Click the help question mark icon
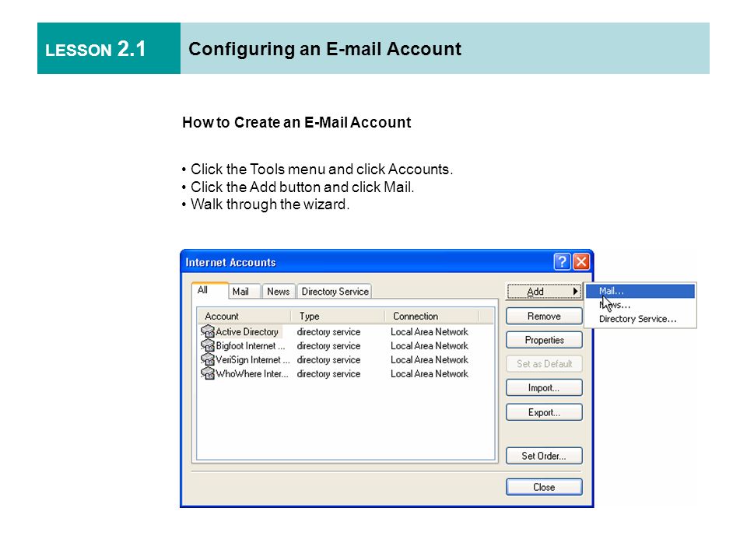The image size is (747, 560). (x=562, y=262)
